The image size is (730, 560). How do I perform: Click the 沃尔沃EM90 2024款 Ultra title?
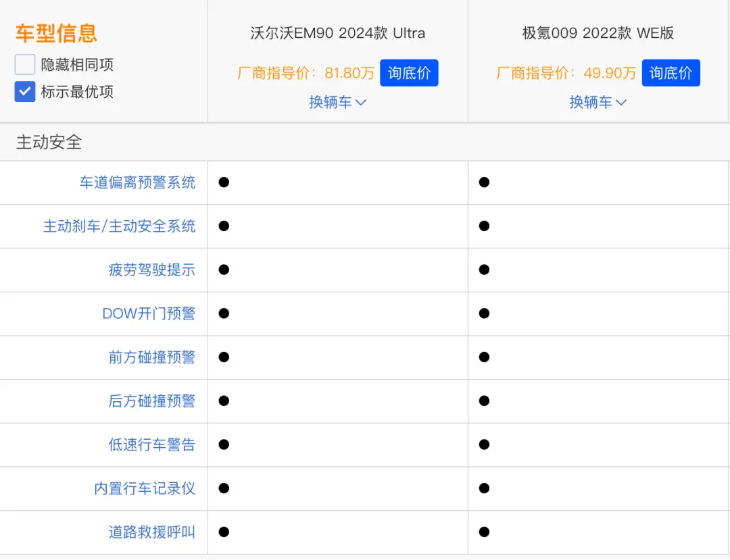(337, 33)
